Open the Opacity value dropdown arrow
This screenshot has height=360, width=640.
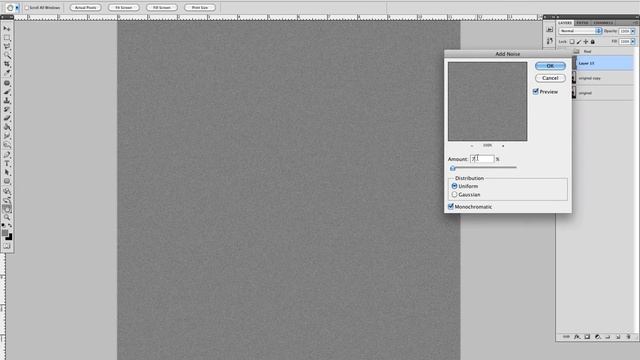(x=633, y=31)
